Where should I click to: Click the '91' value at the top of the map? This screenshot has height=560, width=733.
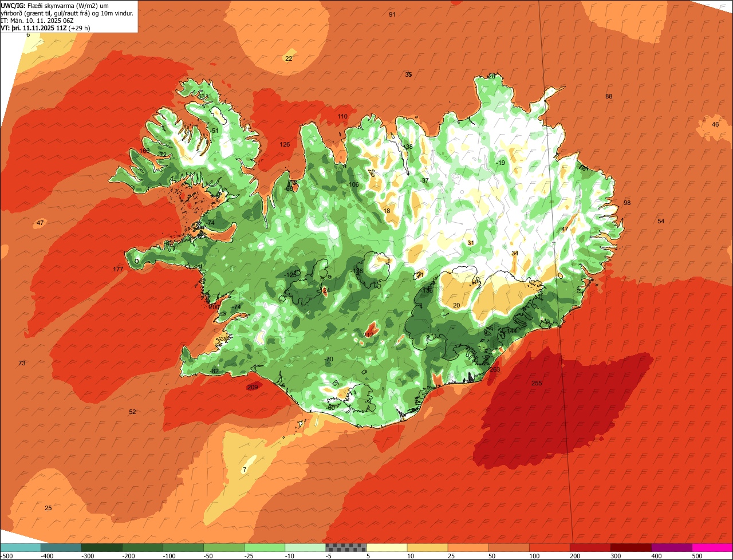coord(392,14)
